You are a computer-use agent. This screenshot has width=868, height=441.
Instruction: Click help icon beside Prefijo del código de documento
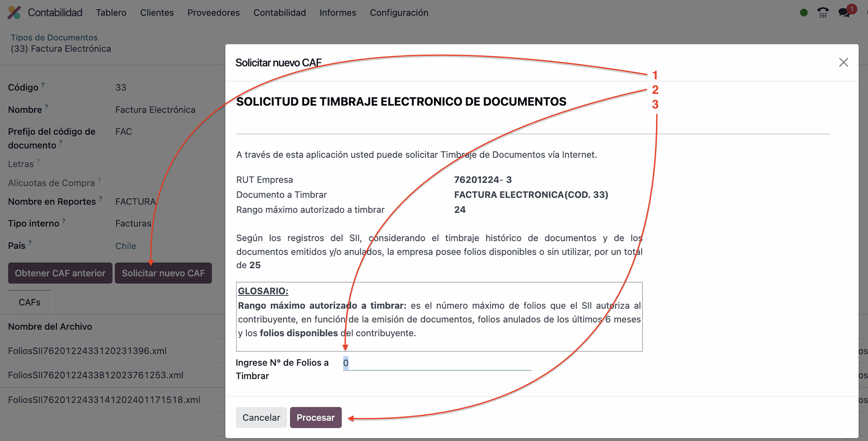point(61,142)
